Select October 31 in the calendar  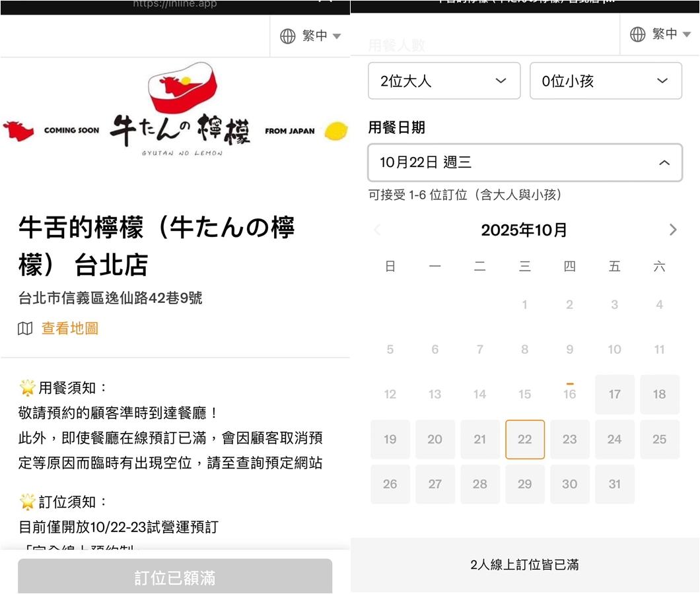(x=615, y=484)
